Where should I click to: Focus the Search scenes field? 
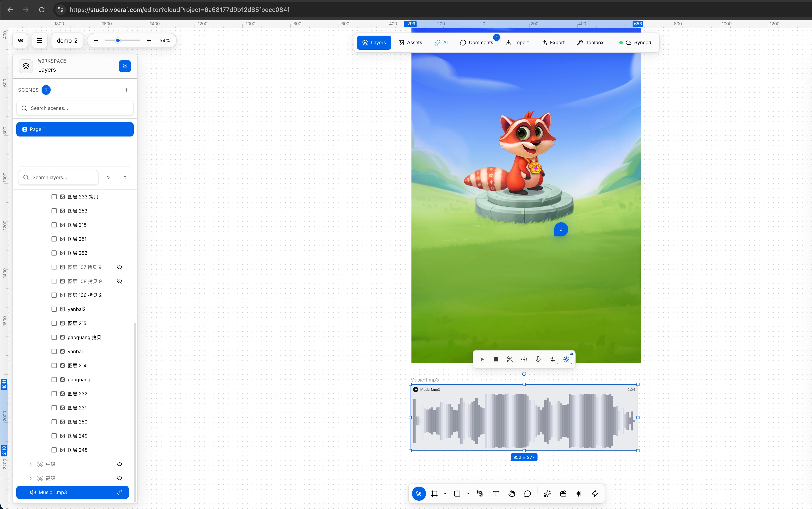pos(75,108)
